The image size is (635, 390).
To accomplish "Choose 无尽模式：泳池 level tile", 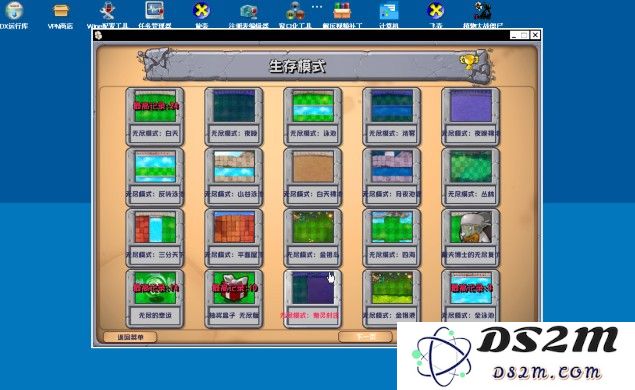I will point(313,117).
